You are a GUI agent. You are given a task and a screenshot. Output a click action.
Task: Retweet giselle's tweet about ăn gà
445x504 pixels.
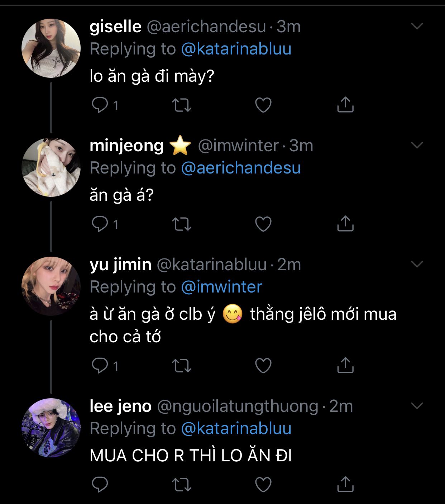(182, 105)
